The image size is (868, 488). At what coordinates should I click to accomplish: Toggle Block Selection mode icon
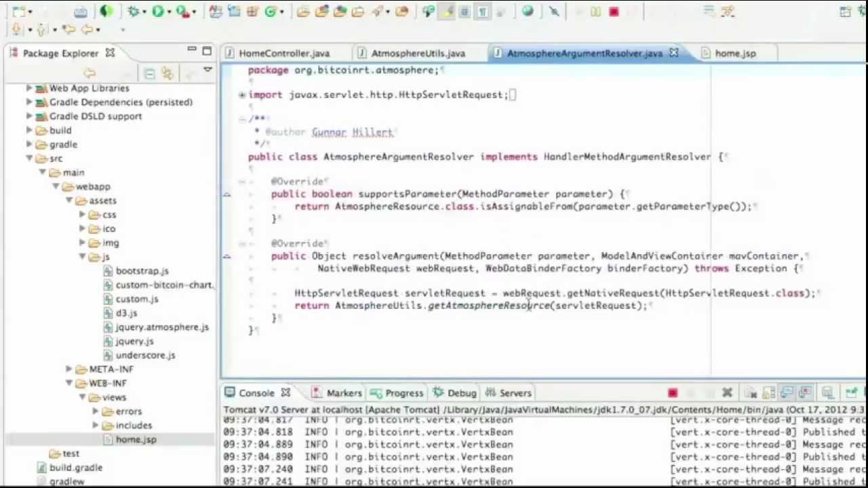click(x=465, y=12)
